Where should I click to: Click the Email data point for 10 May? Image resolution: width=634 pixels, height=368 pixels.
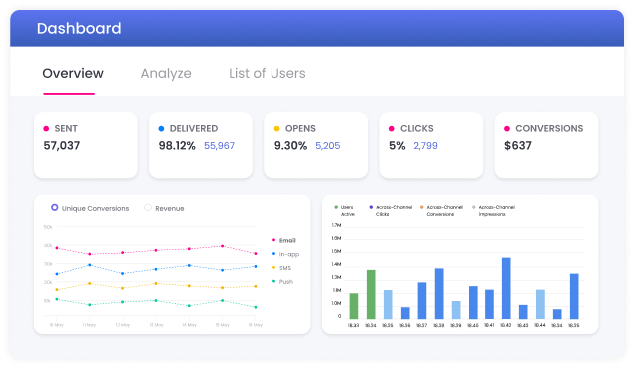click(x=57, y=248)
